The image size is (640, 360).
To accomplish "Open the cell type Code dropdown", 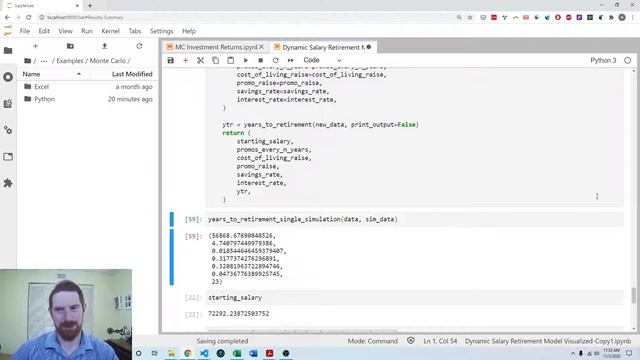I will click(x=322, y=60).
